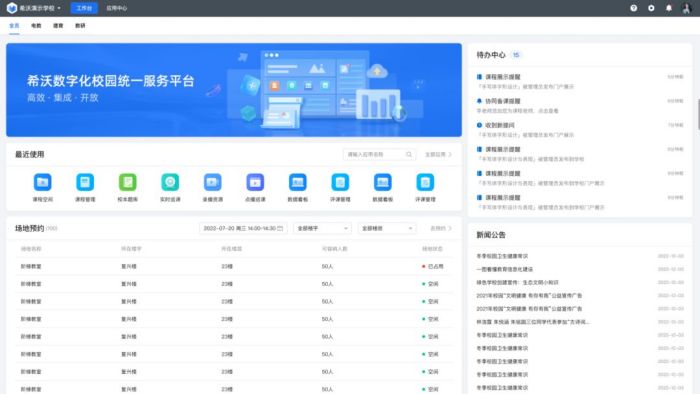Image resolution: width=700 pixels, height=394 pixels.
Task: Open the 录播资源 app icon
Action: [212, 182]
